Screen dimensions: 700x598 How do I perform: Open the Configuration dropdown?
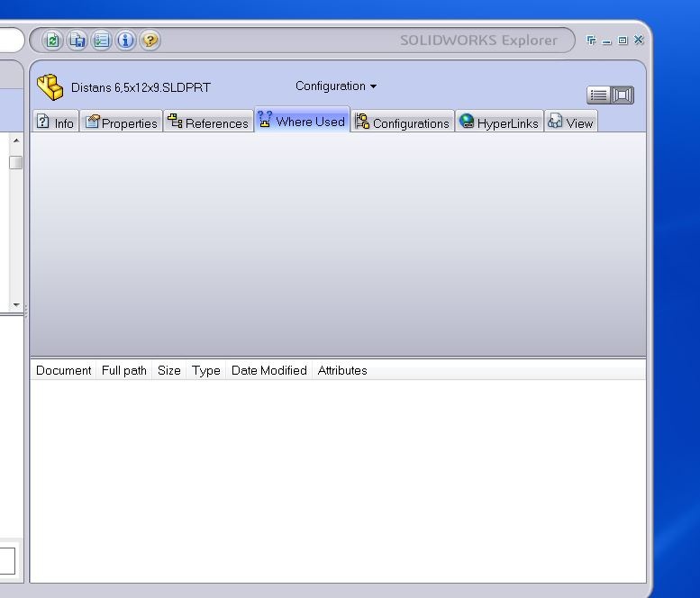click(336, 86)
